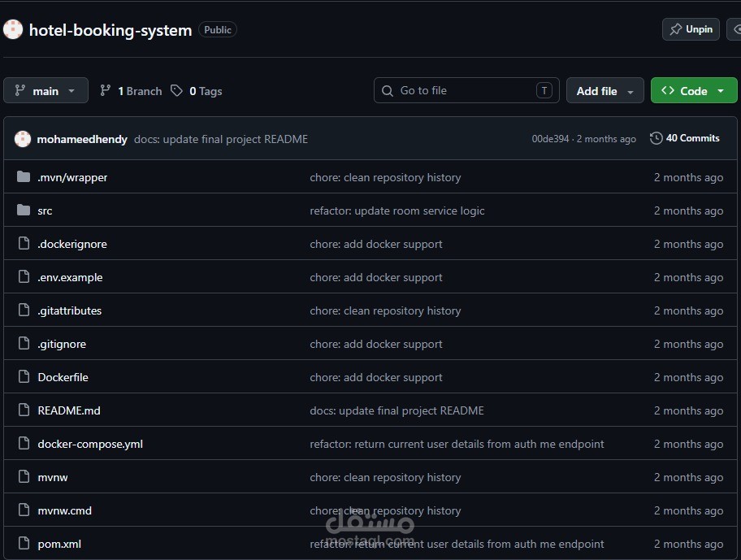Expand the Add file dropdown
741x560 pixels.
604,90
